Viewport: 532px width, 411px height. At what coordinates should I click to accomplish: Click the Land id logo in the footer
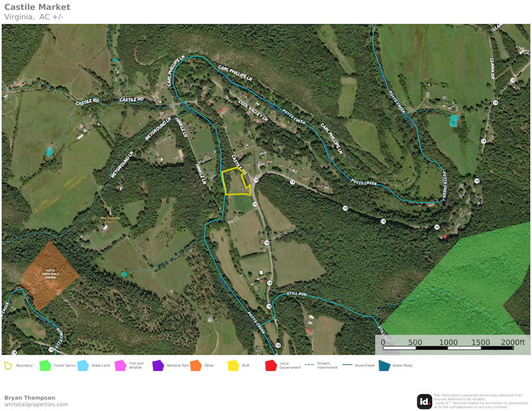tap(425, 399)
